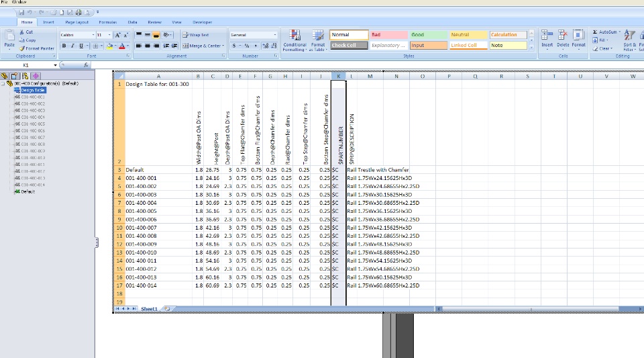Select the Design Table tree item
Screen dimensions: 644x358
(x=33, y=90)
